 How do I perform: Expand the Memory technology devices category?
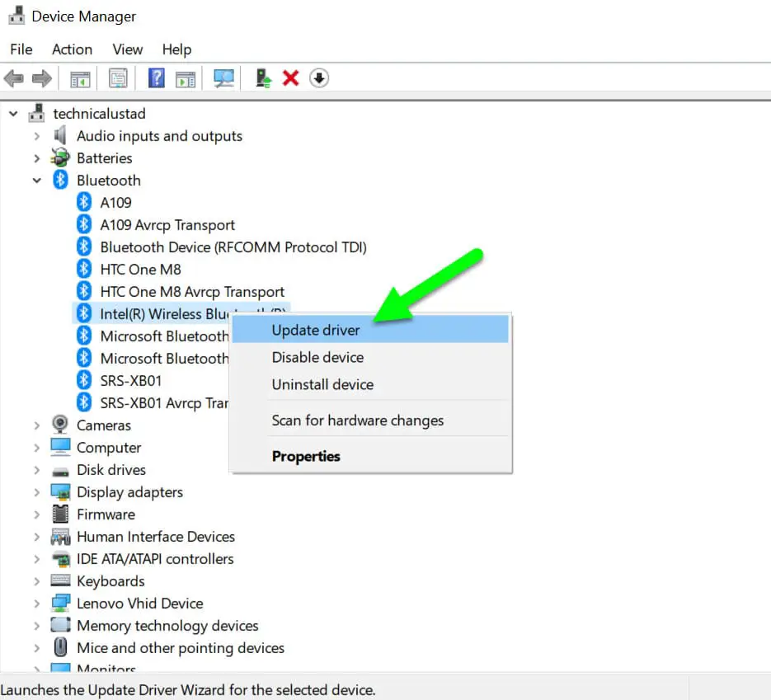tap(37, 626)
